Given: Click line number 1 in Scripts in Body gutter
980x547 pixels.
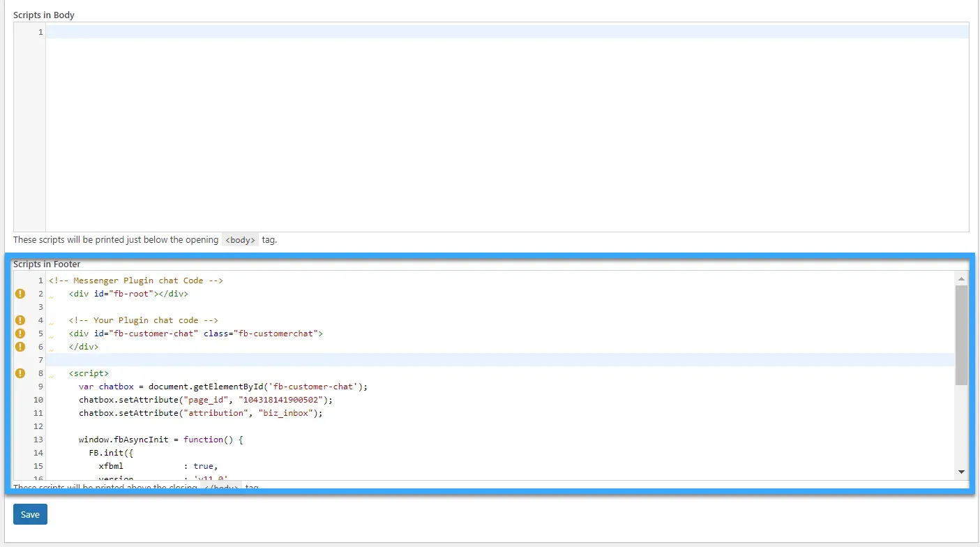Looking at the screenshot, I should pyautogui.click(x=40, y=32).
